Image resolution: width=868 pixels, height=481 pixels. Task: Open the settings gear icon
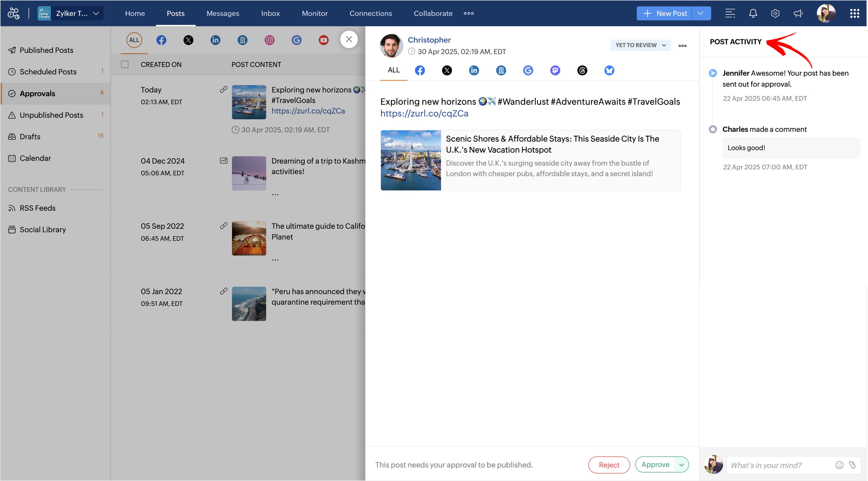coord(775,14)
